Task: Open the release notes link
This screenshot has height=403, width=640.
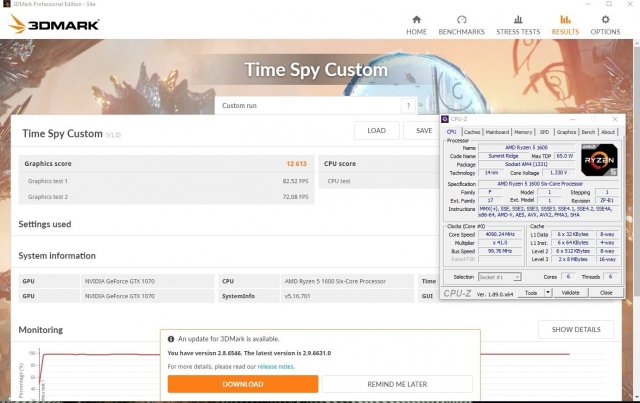Action: (275, 366)
